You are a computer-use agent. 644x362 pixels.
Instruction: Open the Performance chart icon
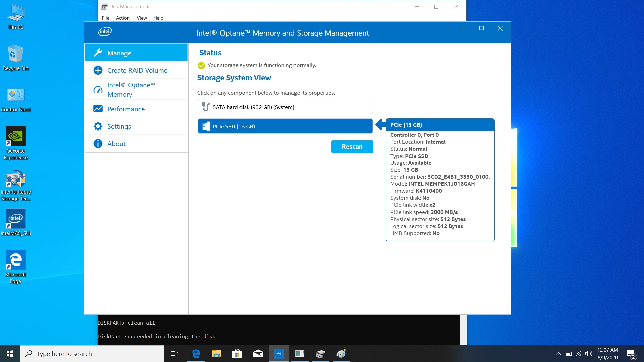pos(98,109)
